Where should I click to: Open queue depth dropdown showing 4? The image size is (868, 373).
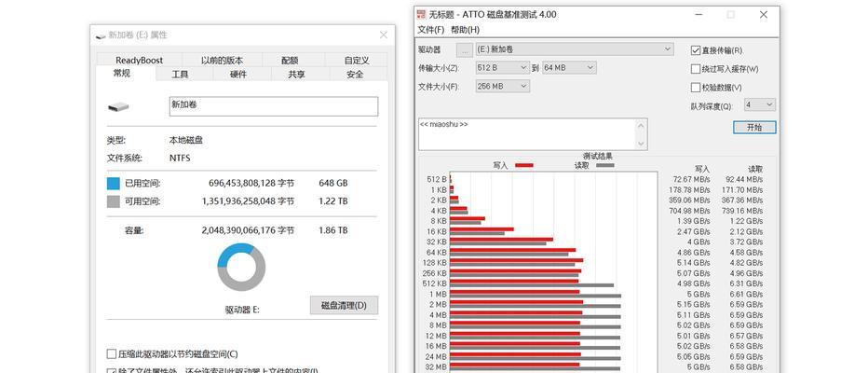[x=760, y=104]
